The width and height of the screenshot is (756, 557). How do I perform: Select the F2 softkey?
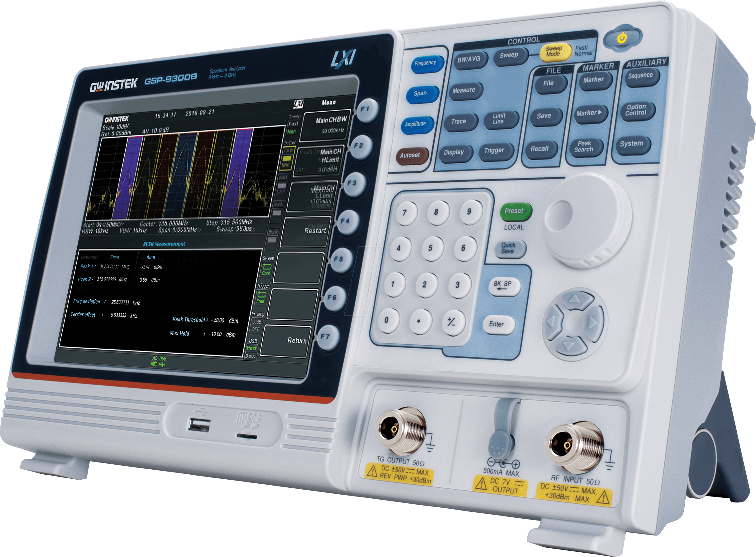361,147
